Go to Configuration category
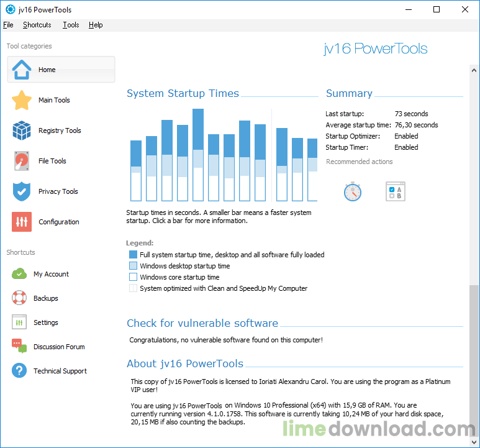Image resolution: width=480 pixels, height=448 pixels. 59,222
